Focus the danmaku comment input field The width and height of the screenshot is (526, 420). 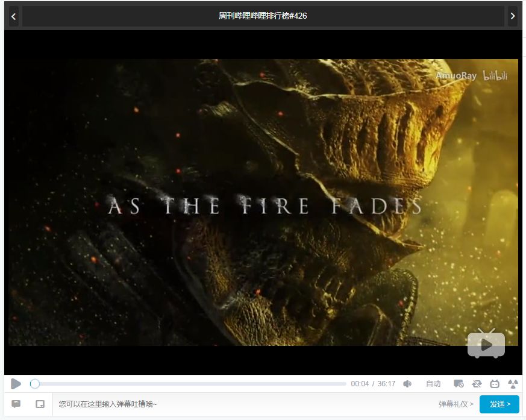click(245, 404)
